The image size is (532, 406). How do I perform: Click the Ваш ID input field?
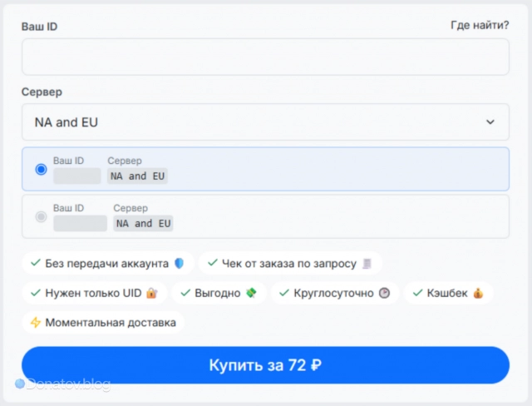coord(265,57)
